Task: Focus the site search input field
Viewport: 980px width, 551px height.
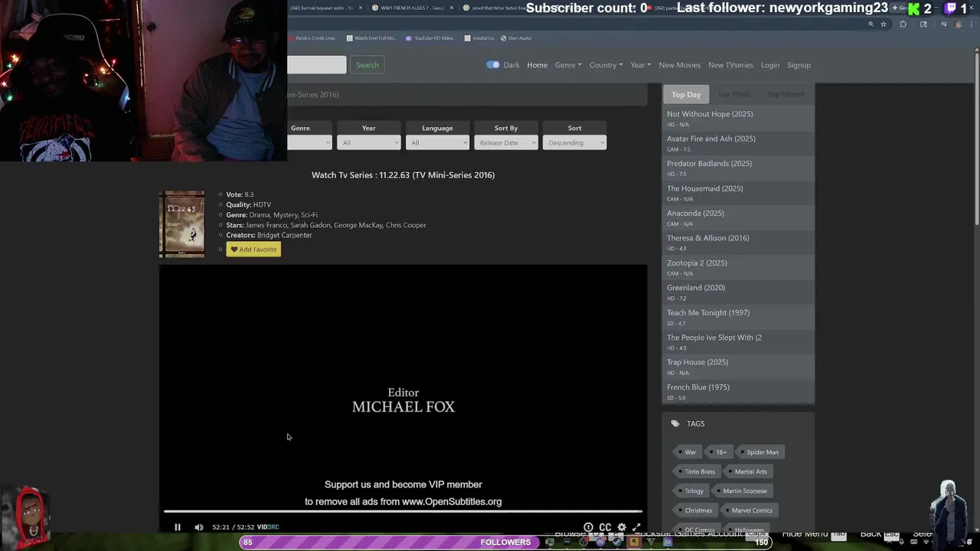Action: [x=317, y=65]
